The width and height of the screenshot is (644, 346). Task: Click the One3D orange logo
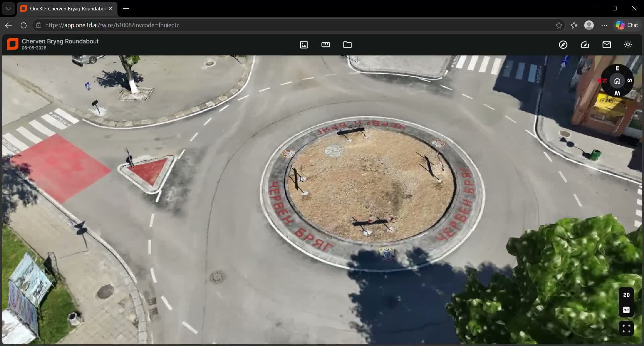tap(12, 44)
